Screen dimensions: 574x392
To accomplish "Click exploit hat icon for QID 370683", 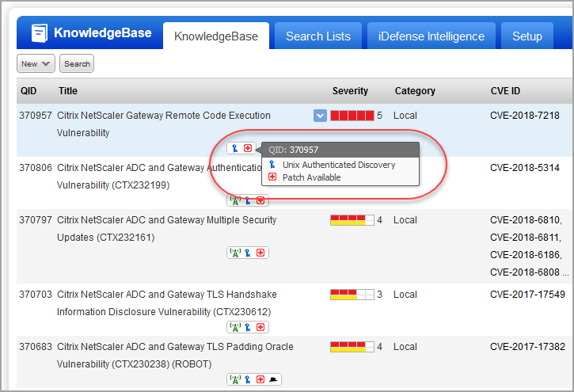I will tap(273, 379).
